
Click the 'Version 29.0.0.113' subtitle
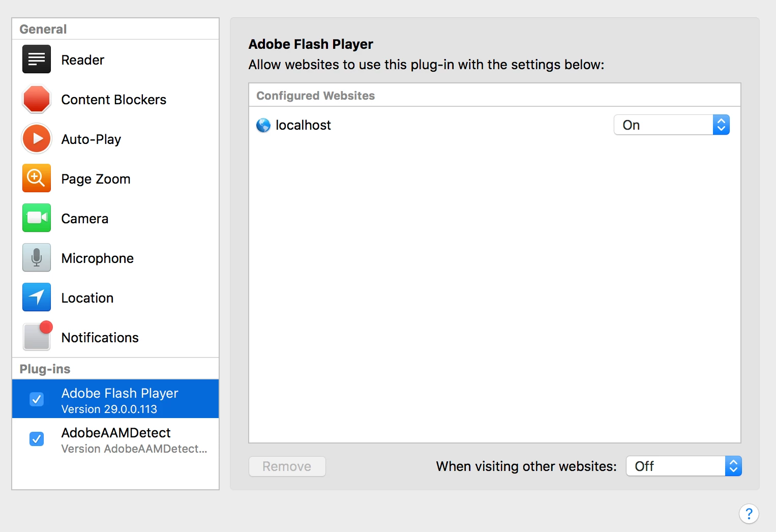click(x=109, y=409)
